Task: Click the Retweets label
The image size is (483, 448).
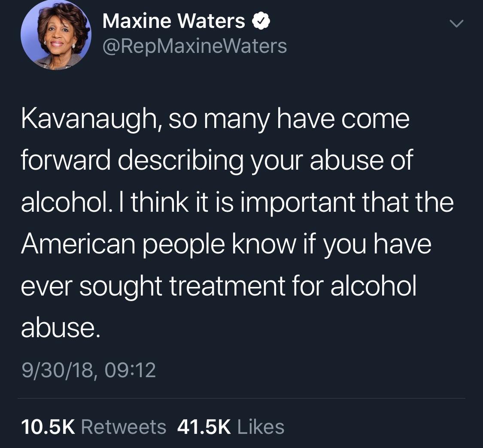Action: 124,427
